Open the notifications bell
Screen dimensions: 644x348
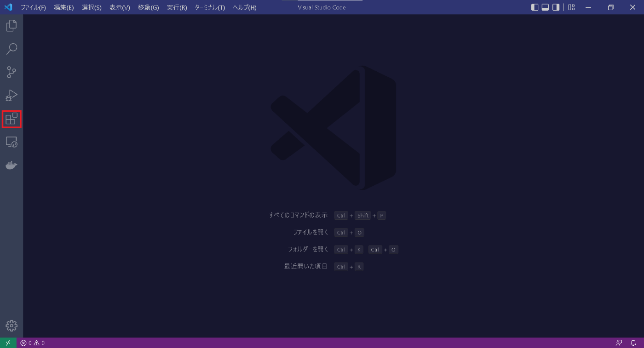[x=633, y=343]
